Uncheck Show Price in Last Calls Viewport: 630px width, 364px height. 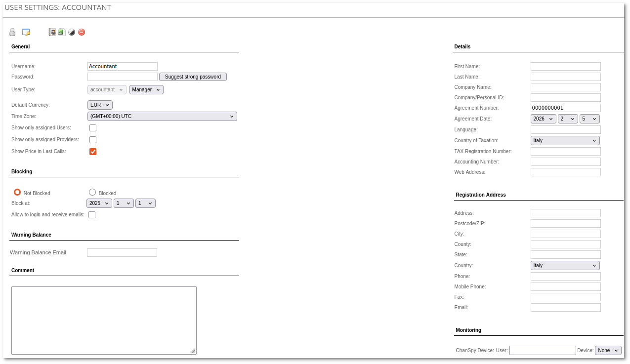(x=93, y=152)
